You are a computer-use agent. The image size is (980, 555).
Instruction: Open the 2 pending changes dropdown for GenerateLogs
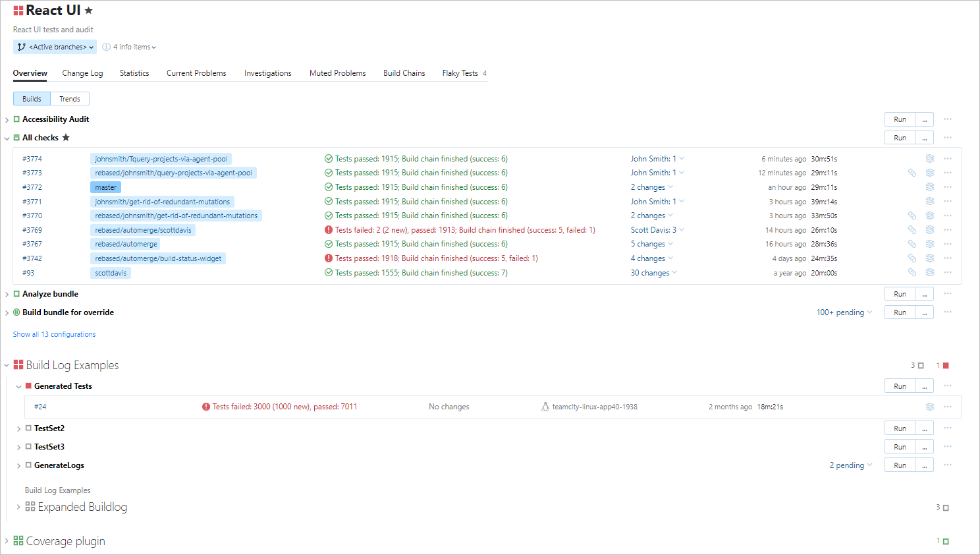point(851,465)
